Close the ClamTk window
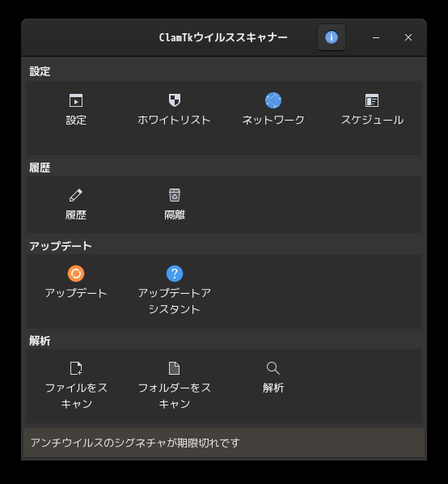Image resolution: width=448 pixels, height=484 pixels. [408, 37]
